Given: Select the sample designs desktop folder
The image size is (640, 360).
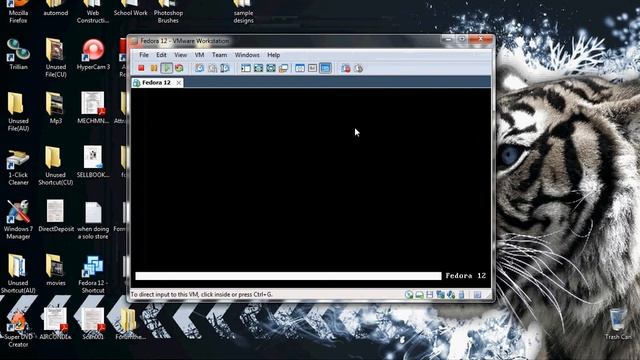Looking at the screenshot, I should [x=243, y=11].
